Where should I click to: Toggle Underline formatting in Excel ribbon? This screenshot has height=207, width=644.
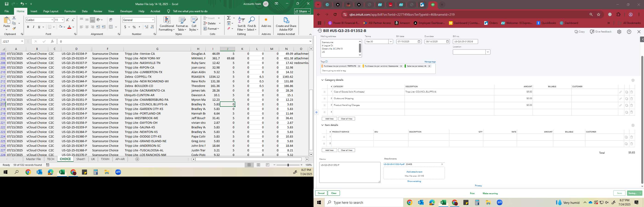click(x=39, y=27)
